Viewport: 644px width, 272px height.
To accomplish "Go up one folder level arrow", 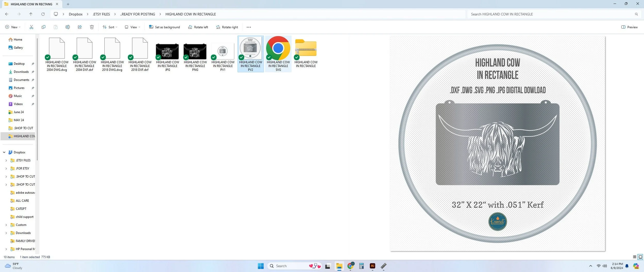I will tap(31, 14).
